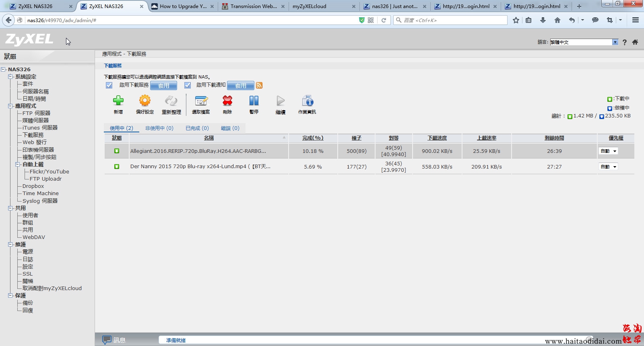
Task: Collapse the NAS326 root tree node
Action: 3,70
